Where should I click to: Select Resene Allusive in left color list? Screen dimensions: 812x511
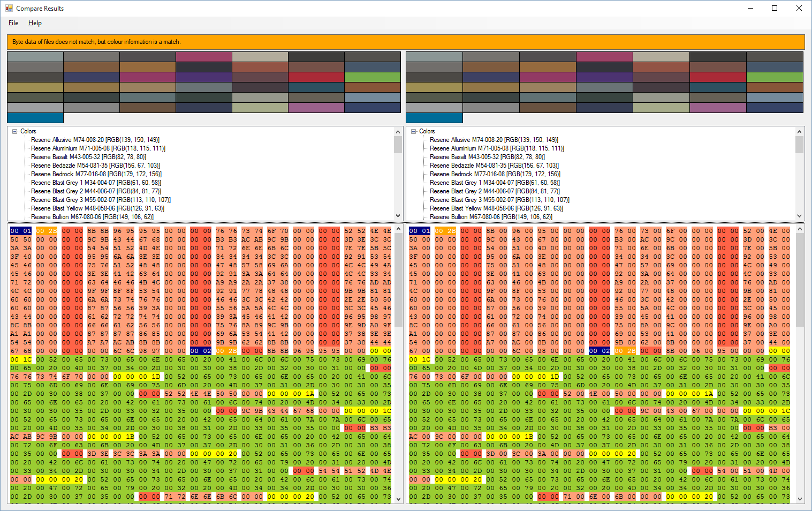[95, 140]
